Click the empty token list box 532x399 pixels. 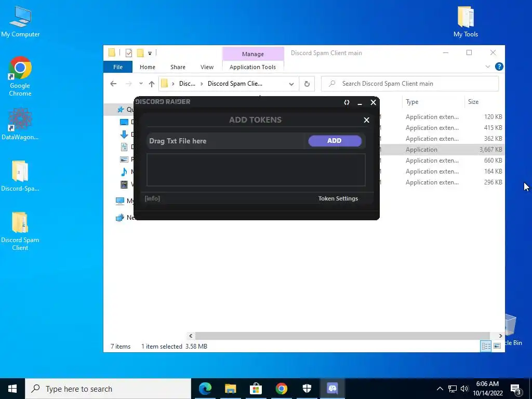(256, 170)
